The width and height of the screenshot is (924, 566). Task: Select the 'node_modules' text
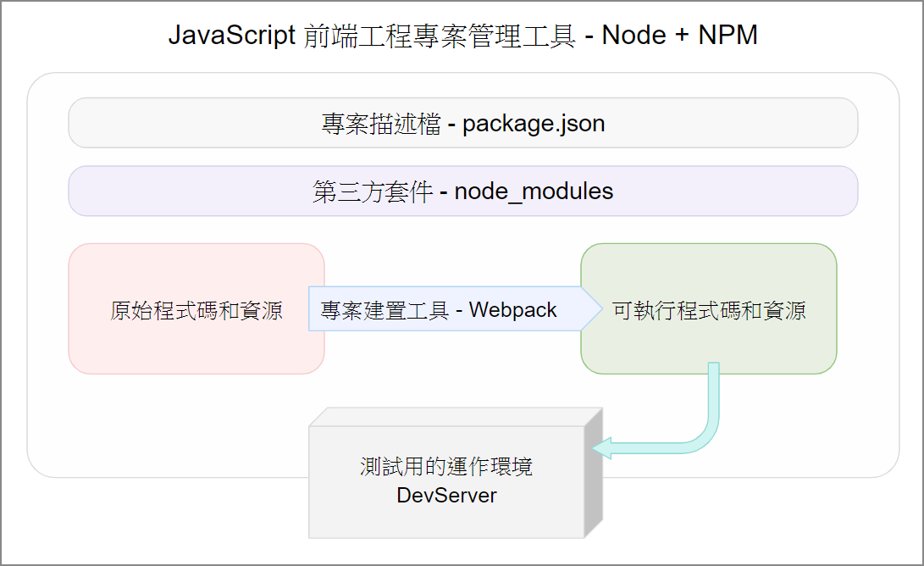point(534,191)
